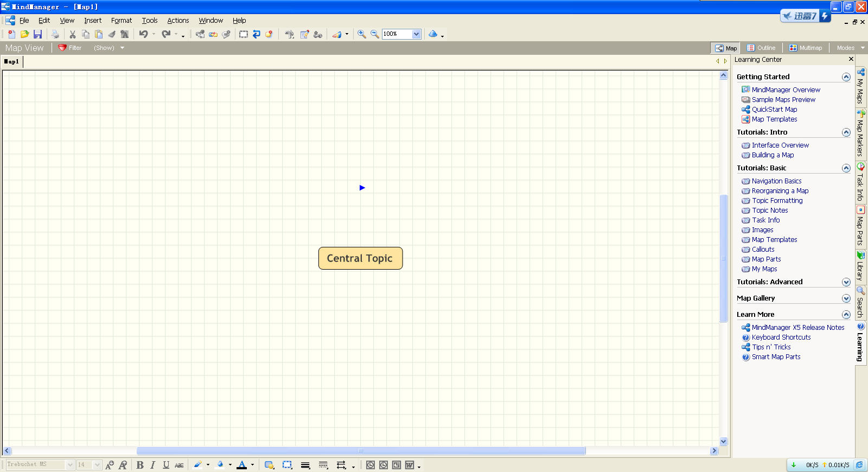Image resolution: width=868 pixels, height=472 pixels.
Task: Toggle Italic text formatting
Action: (153, 465)
